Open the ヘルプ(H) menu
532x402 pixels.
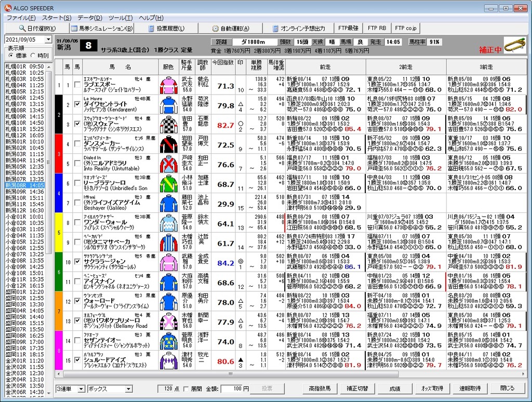[x=151, y=18]
